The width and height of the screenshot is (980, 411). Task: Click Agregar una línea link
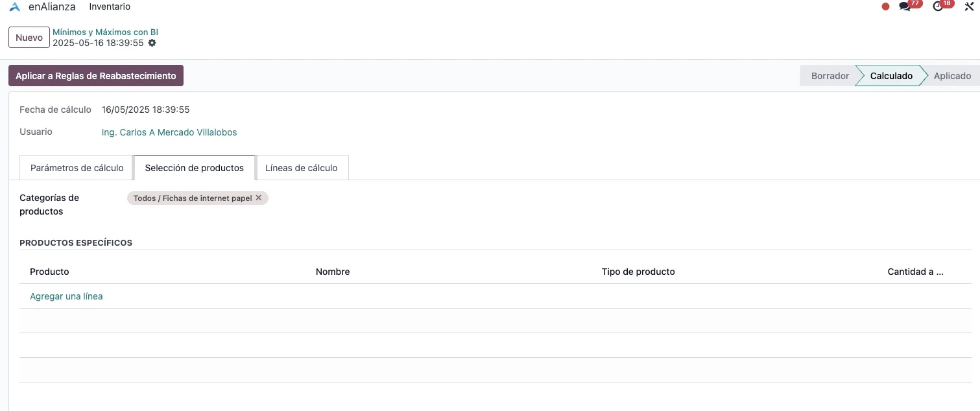point(66,296)
